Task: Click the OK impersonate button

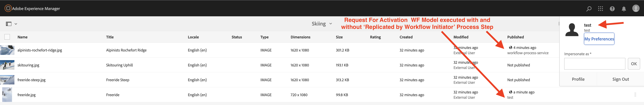Action: 634,64
